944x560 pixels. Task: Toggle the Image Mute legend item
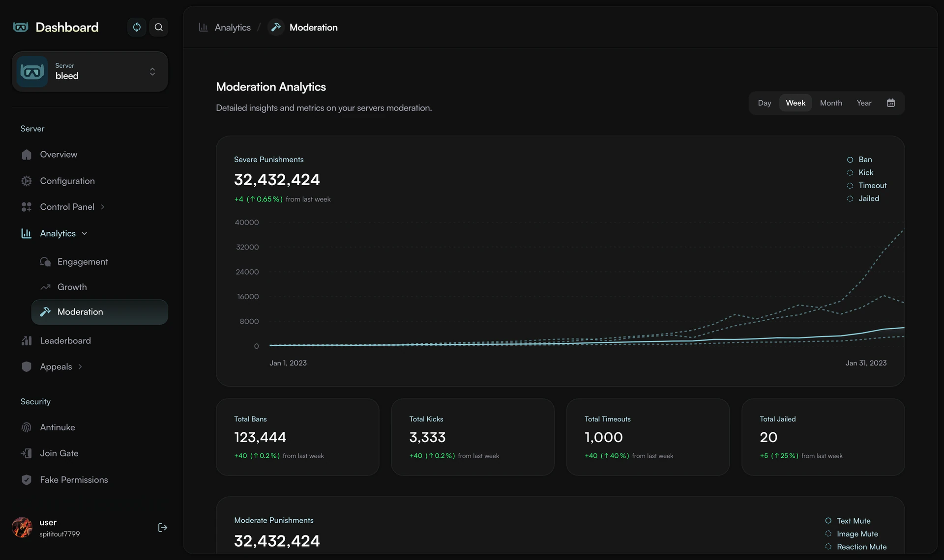point(852,534)
